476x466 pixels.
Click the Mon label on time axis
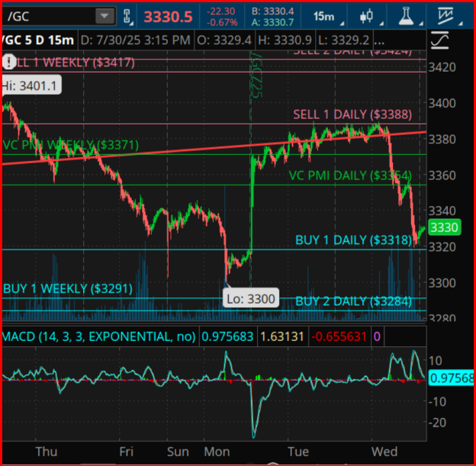pyautogui.click(x=217, y=452)
